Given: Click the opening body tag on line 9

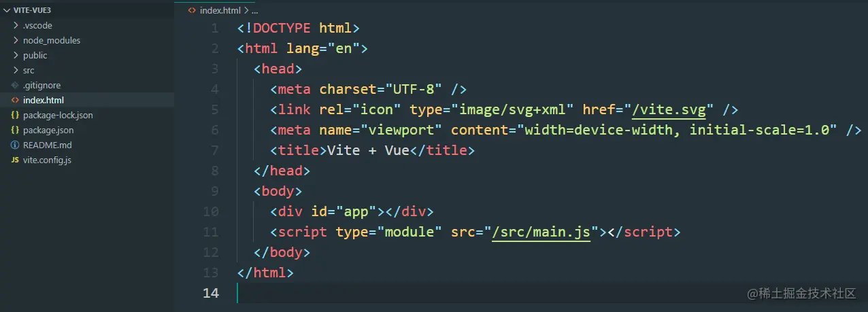Looking at the screenshot, I should (x=278, y=191).
